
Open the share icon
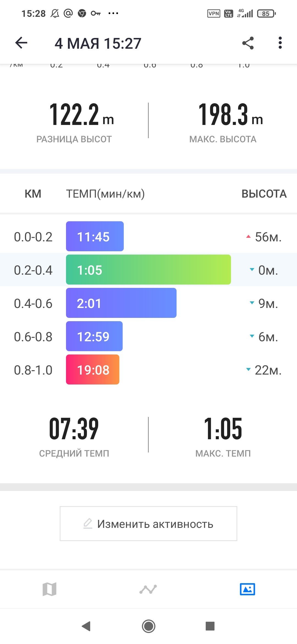coord(248,43)
